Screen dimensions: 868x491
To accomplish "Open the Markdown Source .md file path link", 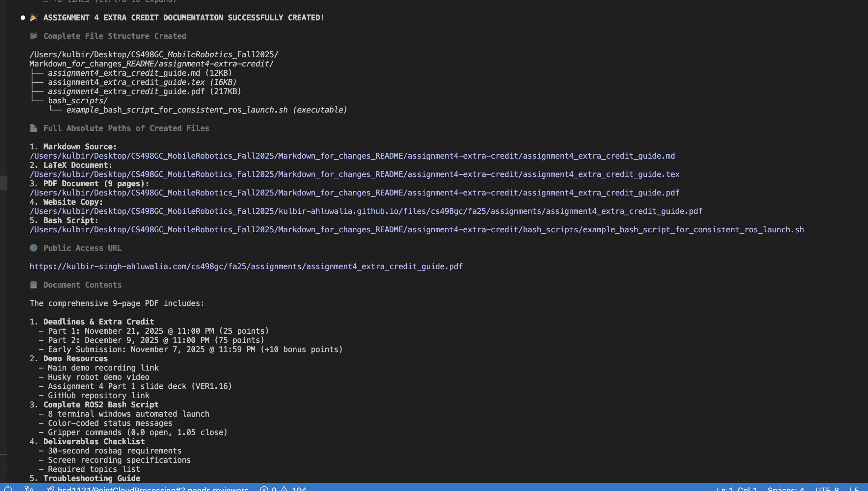I will pos(352,156).
